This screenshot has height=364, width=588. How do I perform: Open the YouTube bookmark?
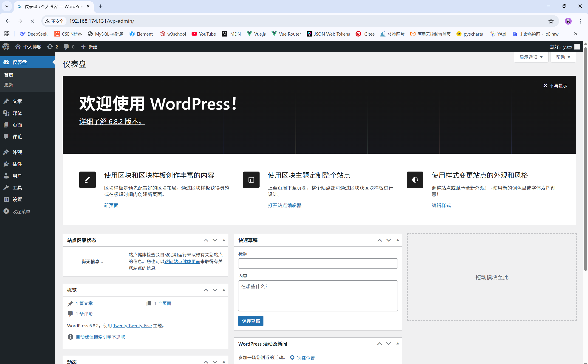point(204,34)
